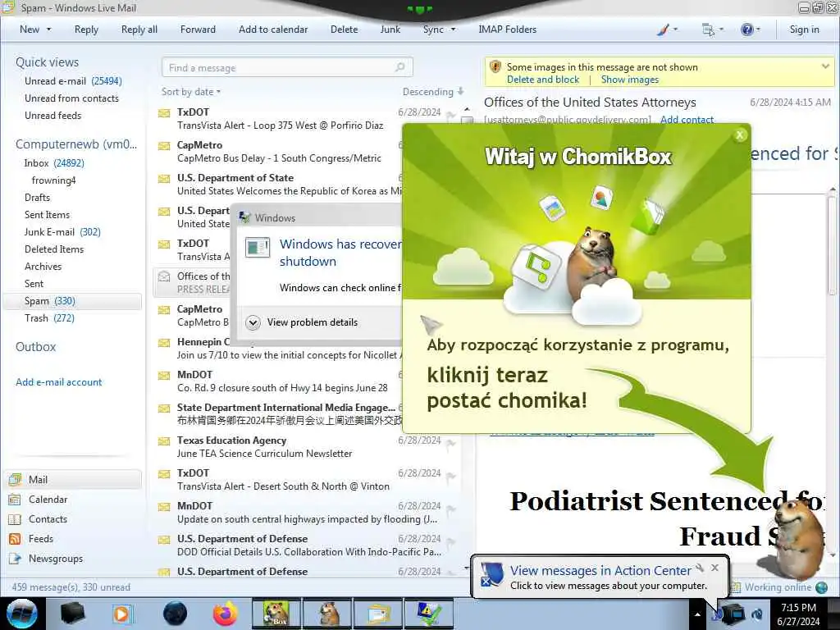
Task: Close the Action Center notification balloon
Action: click(x=714, y=568)
